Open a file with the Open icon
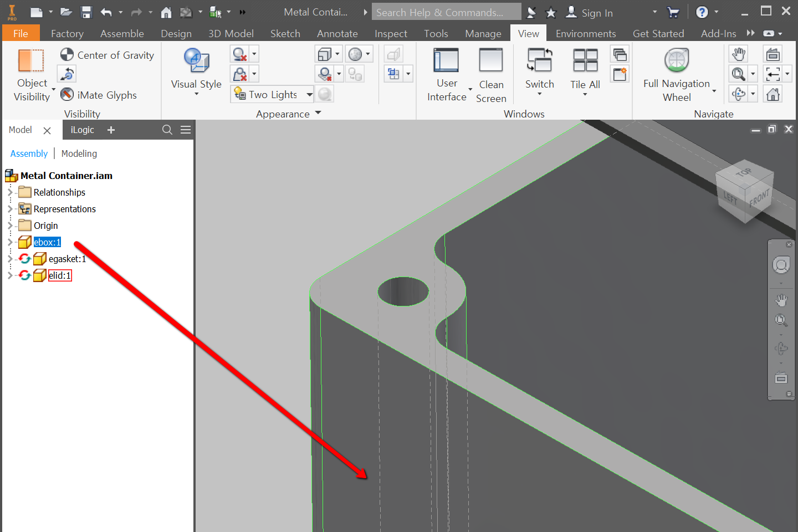This screenshot has height=532, width=798. 66,12
